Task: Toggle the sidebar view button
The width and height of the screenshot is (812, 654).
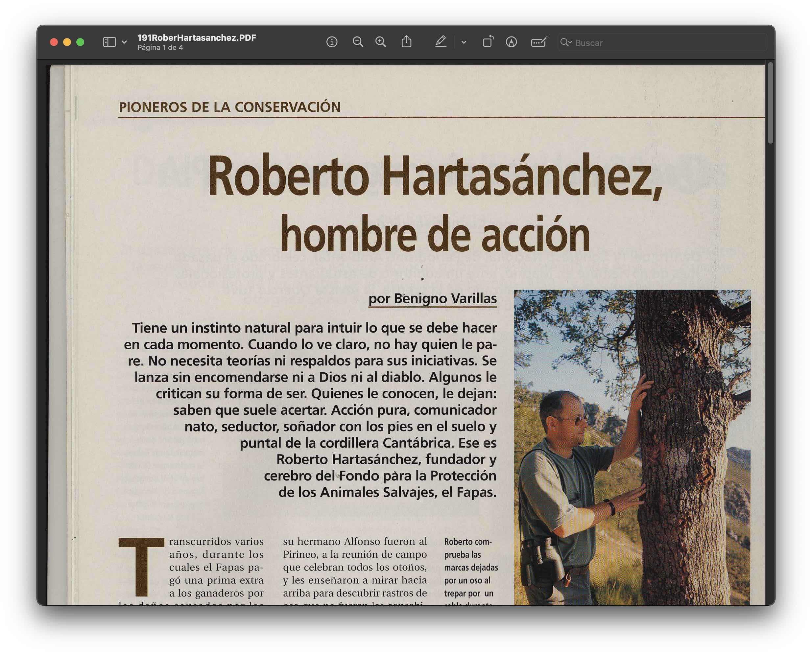Action: pyautogui.click(x=109, y=42)
